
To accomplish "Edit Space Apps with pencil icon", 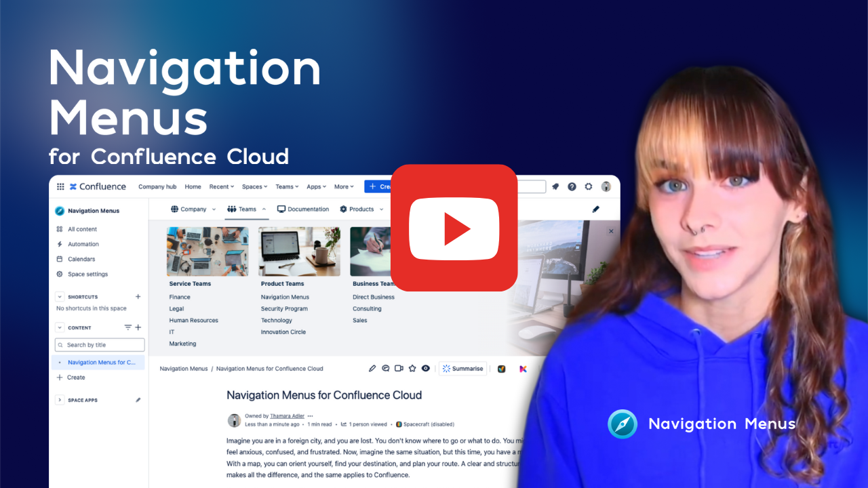I will (138, 400).
